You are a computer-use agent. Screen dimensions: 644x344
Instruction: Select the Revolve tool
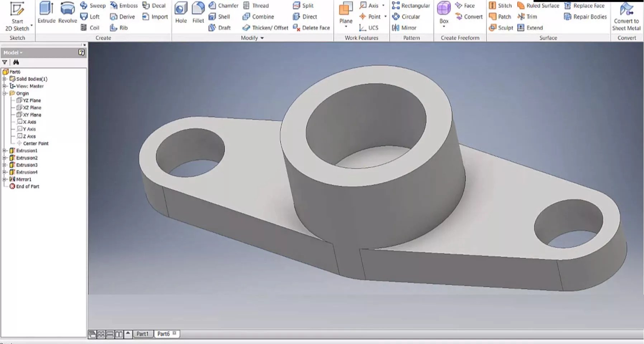click(x=67, y=13)
